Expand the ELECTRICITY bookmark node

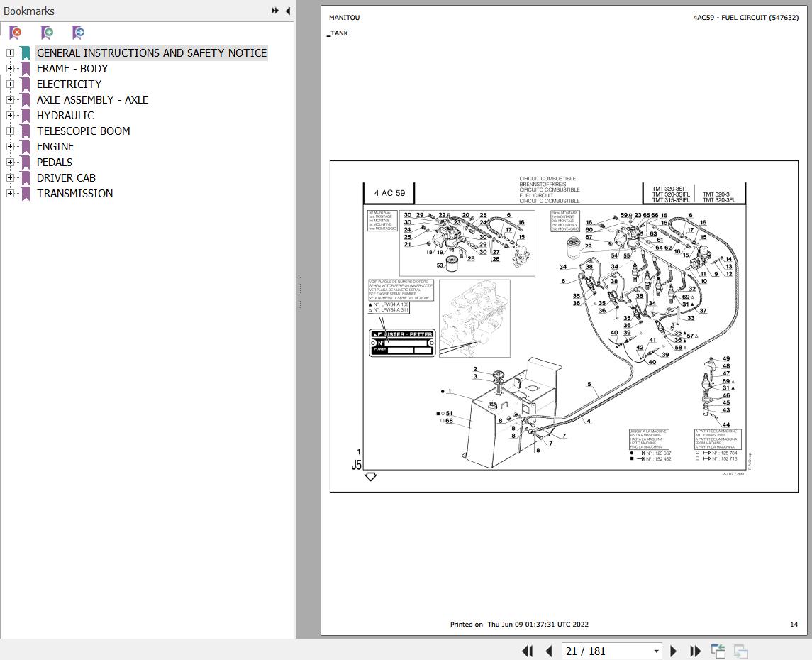10,84
